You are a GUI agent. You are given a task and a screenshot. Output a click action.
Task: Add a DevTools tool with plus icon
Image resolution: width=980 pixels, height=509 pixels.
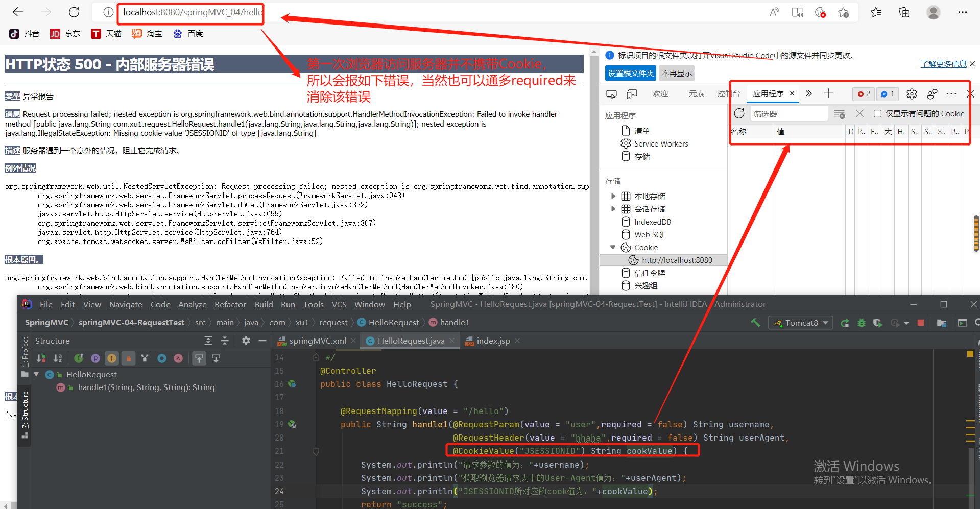point(829,93)
